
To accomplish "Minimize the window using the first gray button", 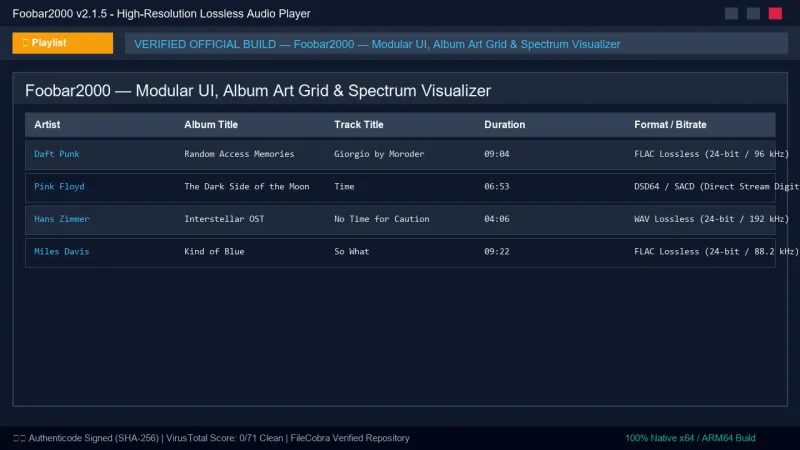I will pos(731,14).
